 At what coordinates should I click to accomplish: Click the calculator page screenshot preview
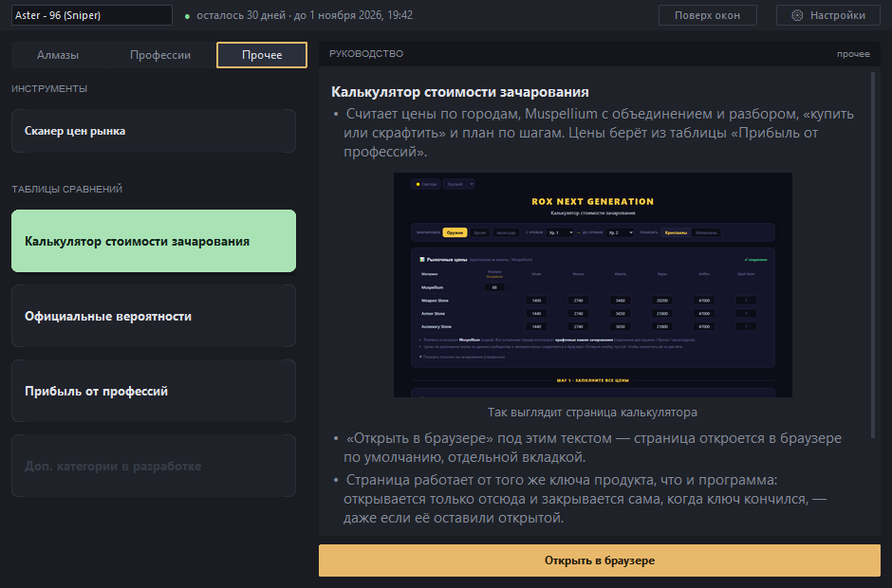pos(593,285)
